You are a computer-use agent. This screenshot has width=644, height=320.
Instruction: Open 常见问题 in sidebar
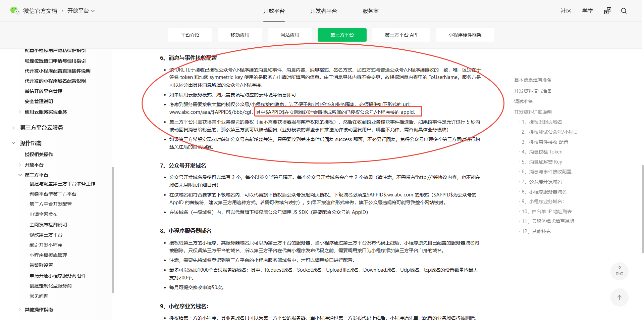pyautogui.click(x=39, y=296)
